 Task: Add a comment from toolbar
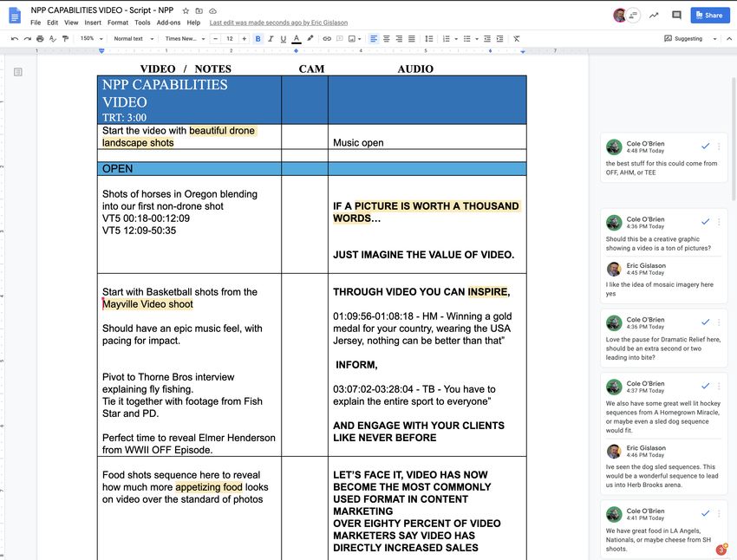tap(339, 38)
